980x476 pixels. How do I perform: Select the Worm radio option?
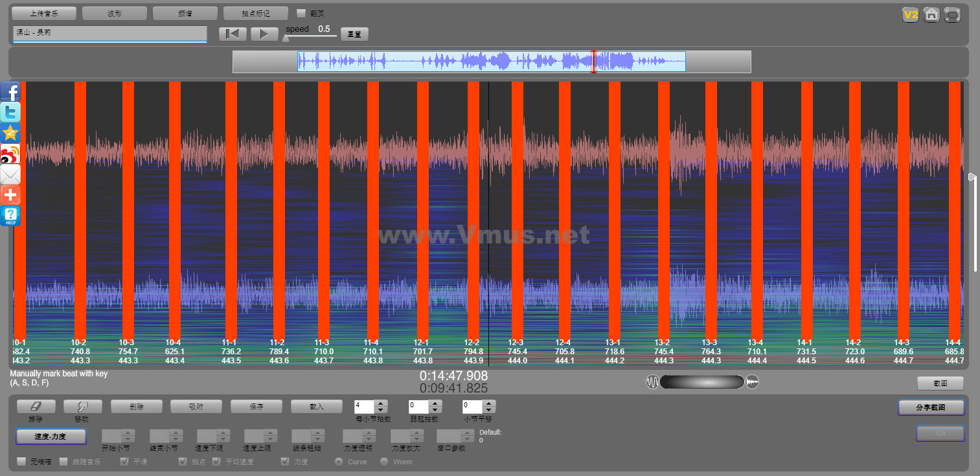(x=384, y=462)
